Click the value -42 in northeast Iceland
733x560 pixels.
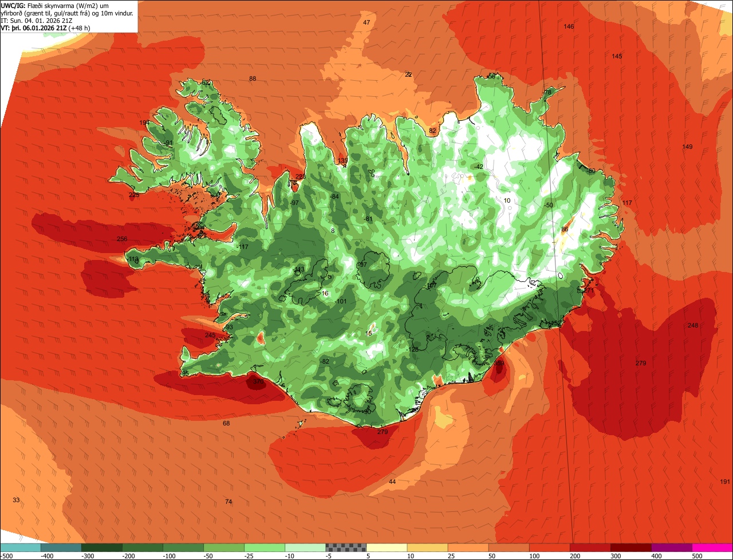479,167
